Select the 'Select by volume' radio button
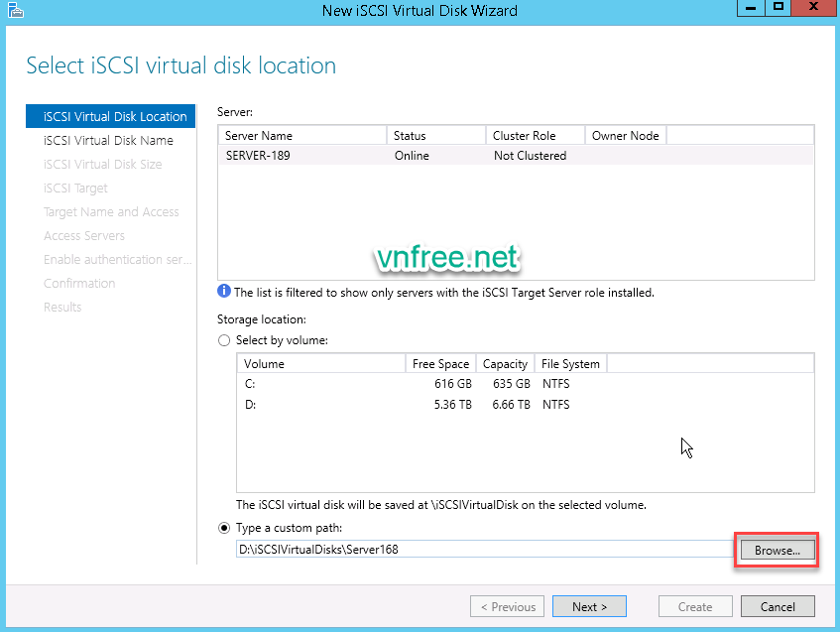 tap(224, 340)
